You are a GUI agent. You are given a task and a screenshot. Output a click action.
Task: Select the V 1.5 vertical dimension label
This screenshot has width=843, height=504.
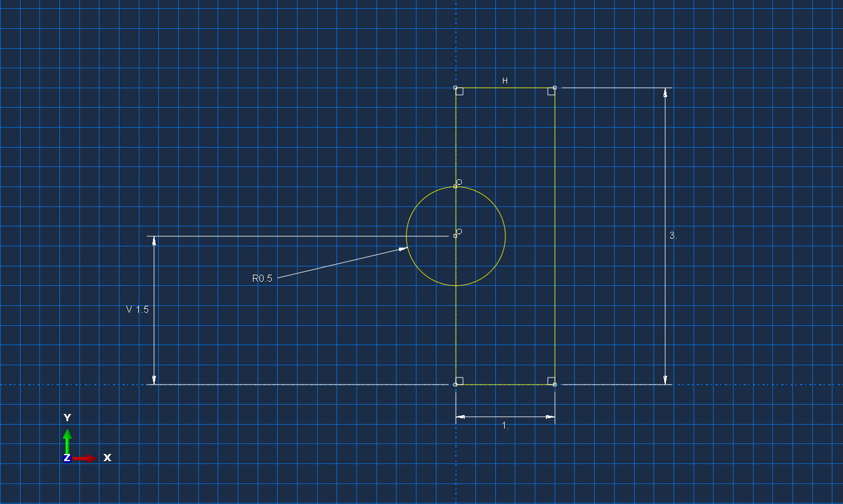[138, 309]
